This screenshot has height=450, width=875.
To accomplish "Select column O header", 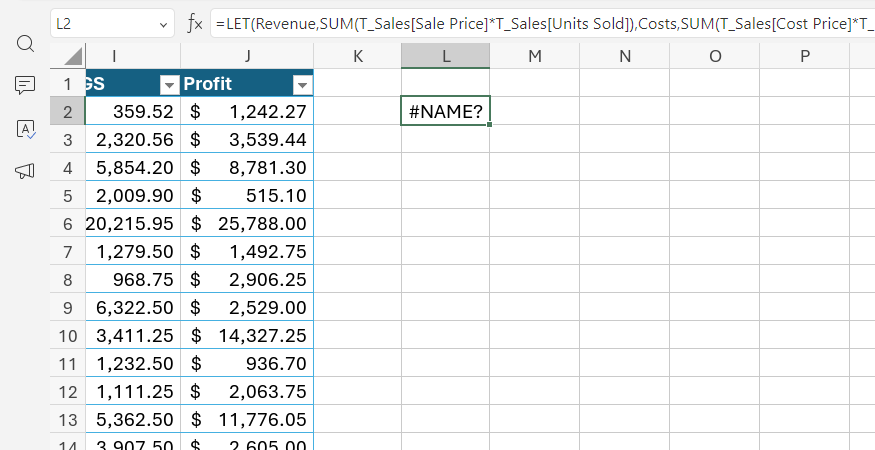I will pos(714,56).
